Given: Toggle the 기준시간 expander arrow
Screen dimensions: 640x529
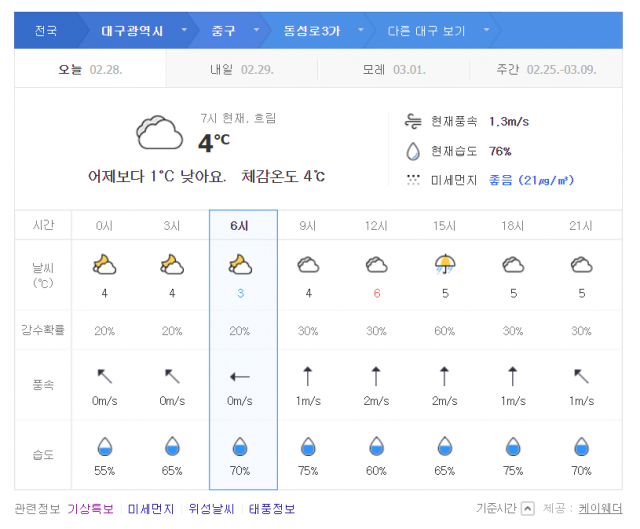Looking at the screenshot, I should pos(528,509).
